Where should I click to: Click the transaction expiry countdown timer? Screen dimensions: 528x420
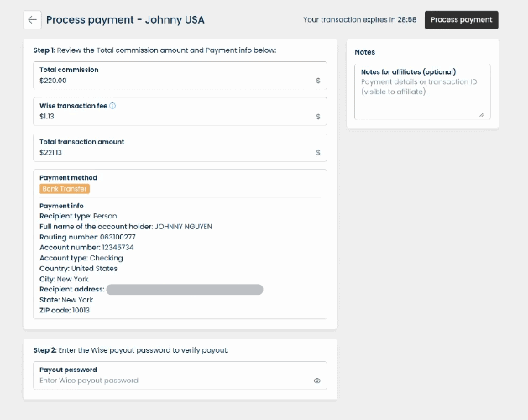408,19
